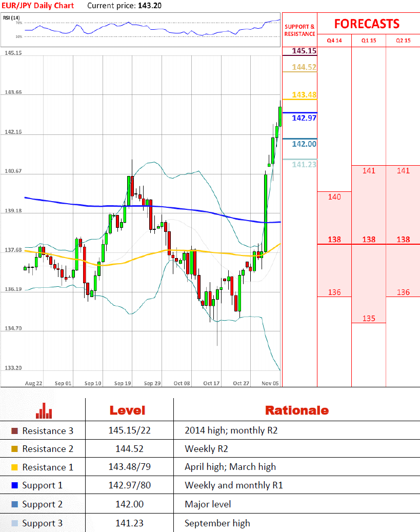Click the SUPPORT & RESISTANCE header

(x=299, y=30)
